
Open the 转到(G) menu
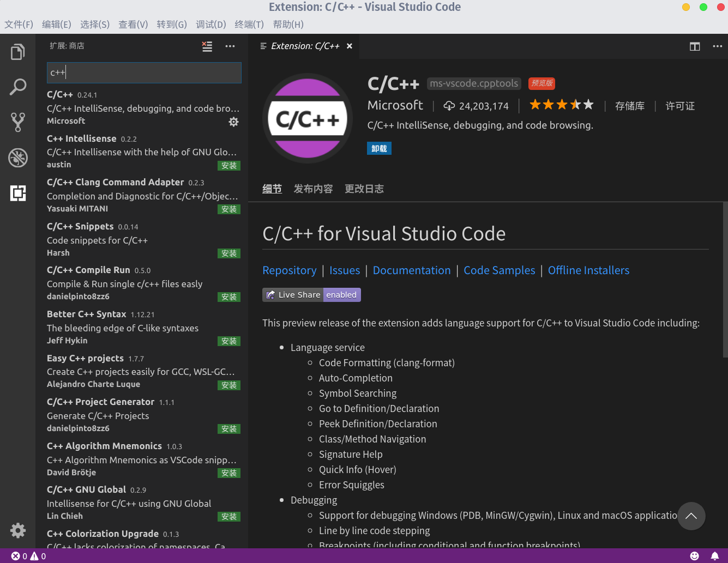click(x=172, y=25)
